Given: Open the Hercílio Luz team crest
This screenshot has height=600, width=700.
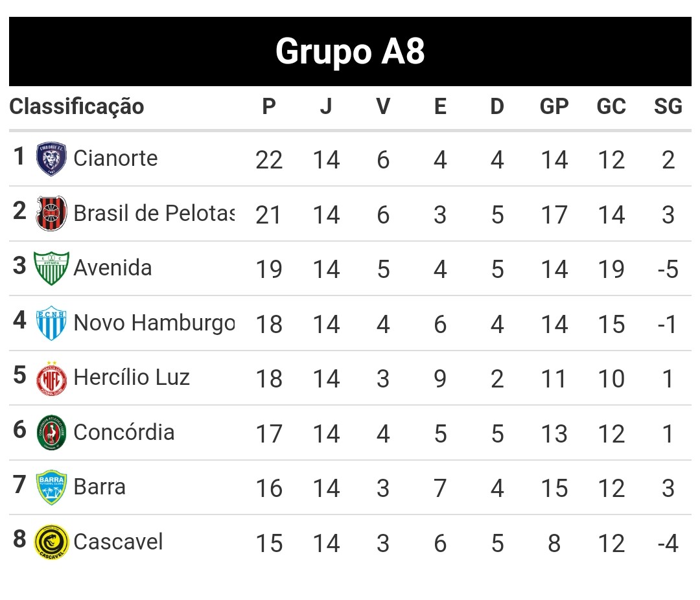Looking at the screenshot, I should point(51,378).
